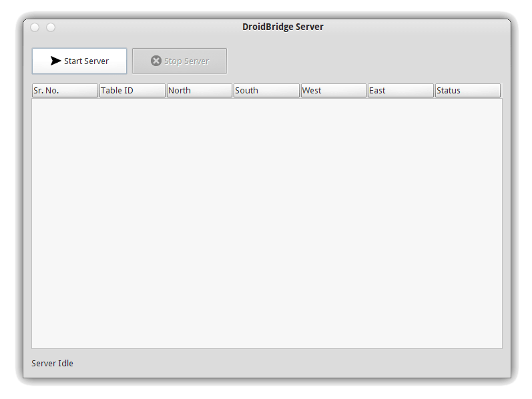Sort by the Sr. No. column header
Screen dimensions: 532x399
click(65, 91)
